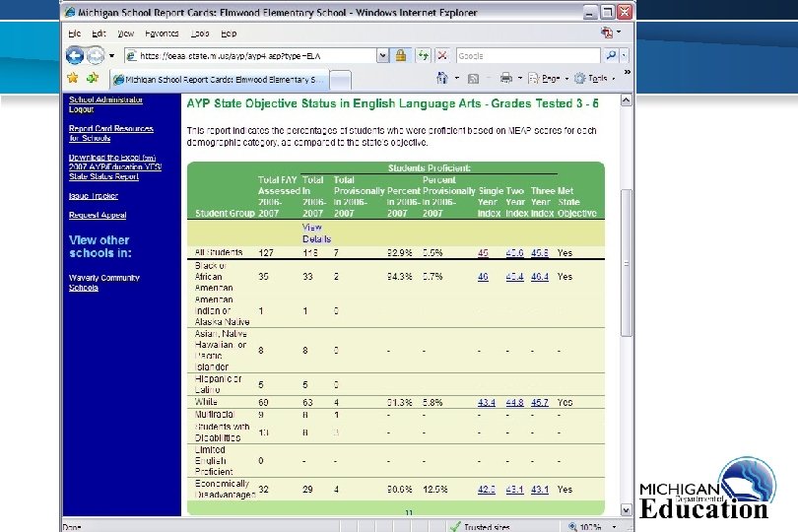Click the Multiracial row label

click(215, 415)
